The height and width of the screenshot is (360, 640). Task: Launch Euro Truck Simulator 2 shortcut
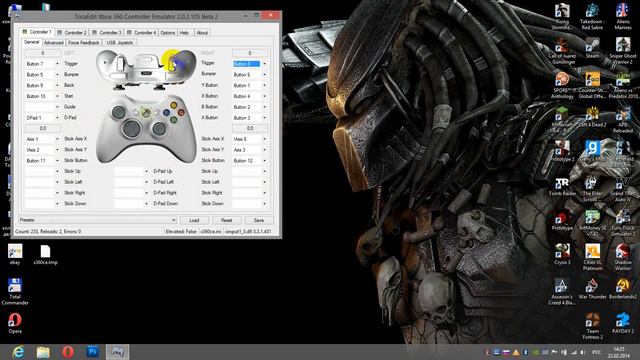point(623,223)
